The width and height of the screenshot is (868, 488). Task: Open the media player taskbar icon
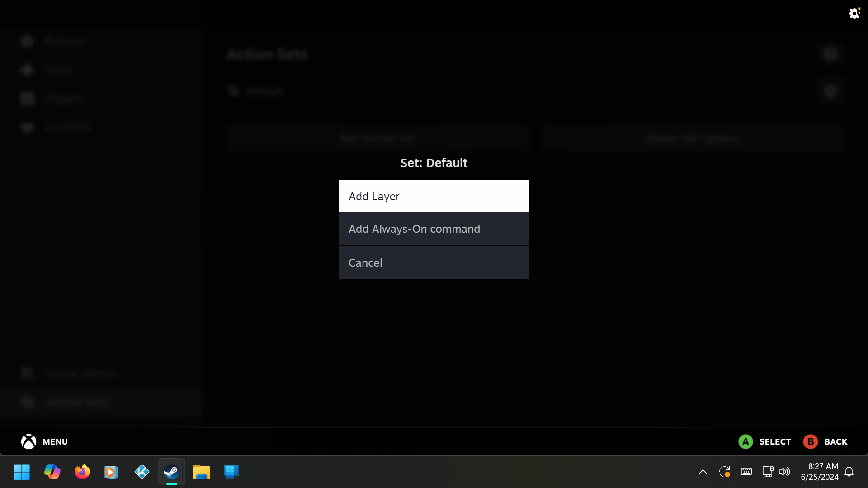pyautogui.click(x=111, y=472)
